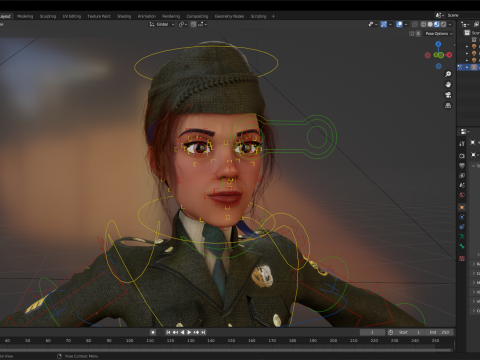
Task: Switch to the Shading workspace tab
Action: click(124, 16)
